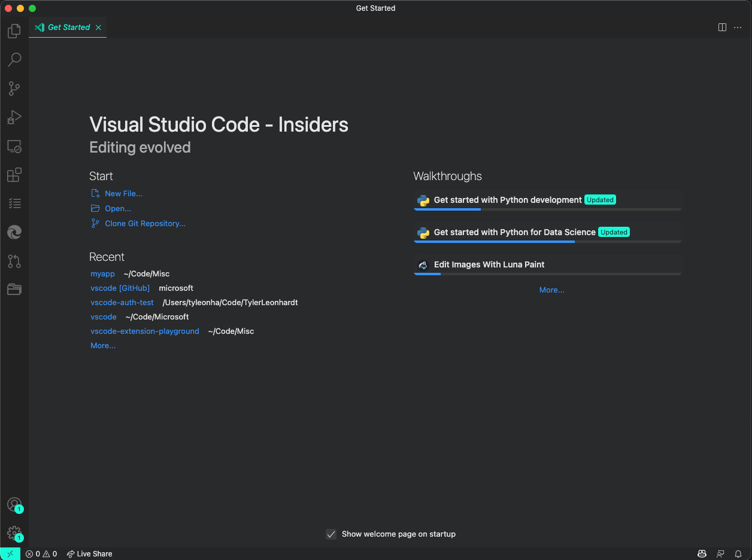
Task: Open the Accounts menu
Action: pos(13,504)
